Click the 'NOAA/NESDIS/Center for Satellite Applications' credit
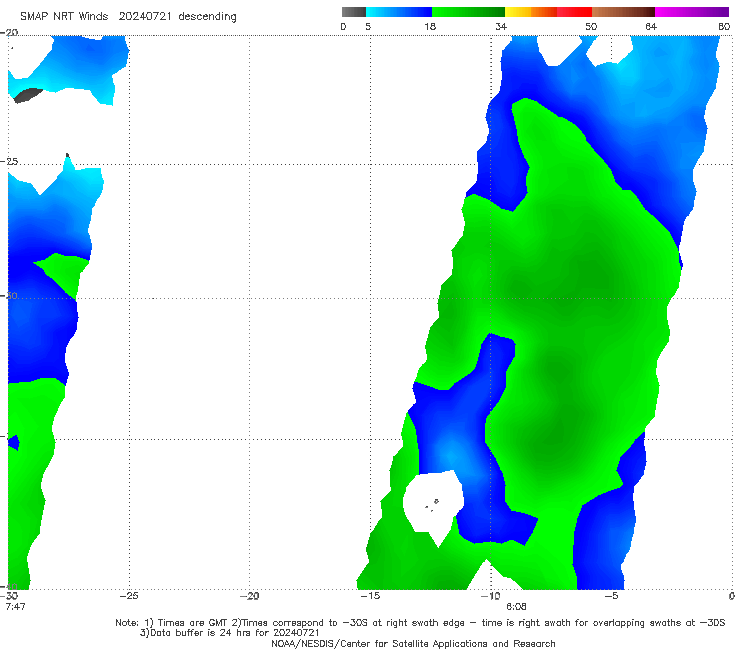Viewport: 740px width, 650px height. tap(413, 643)
